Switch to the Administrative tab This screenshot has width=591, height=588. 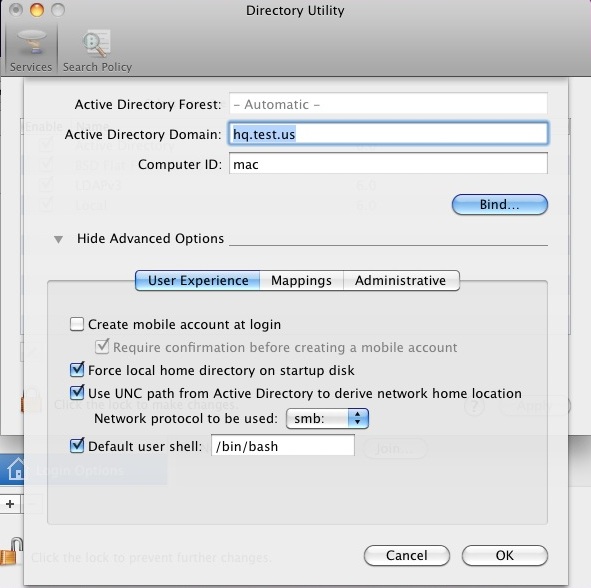click(x=401, y=280)
